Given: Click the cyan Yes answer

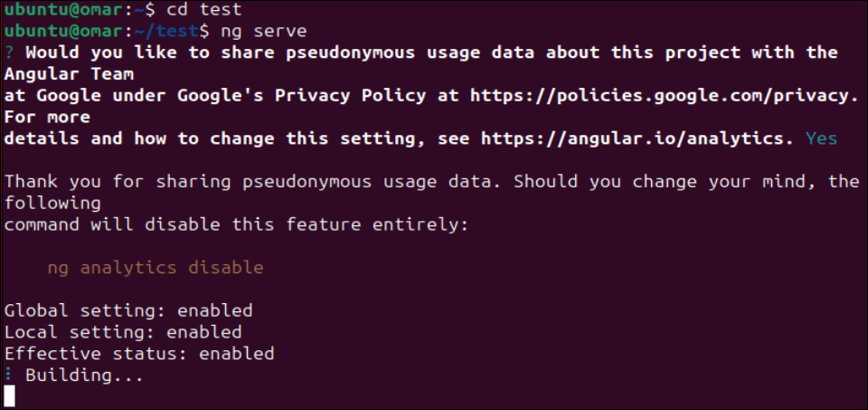Looking at the screenshot, I should [x=821, y=138].
